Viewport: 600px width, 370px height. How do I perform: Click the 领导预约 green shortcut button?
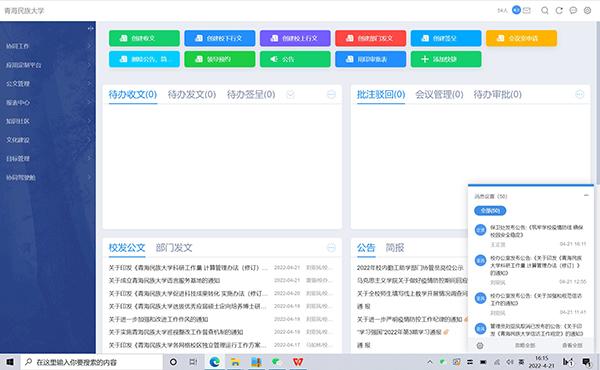point(220,59)
